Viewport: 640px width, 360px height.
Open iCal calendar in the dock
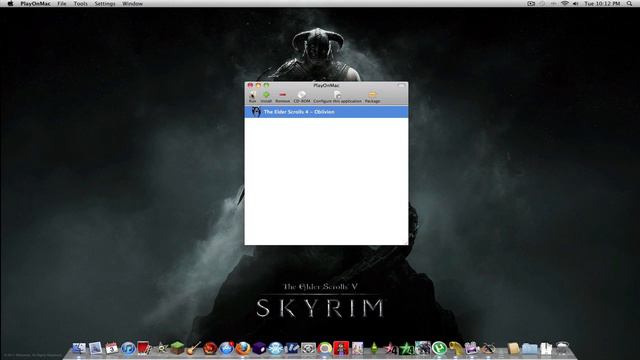pyautogui.click(x=111, y=348)
